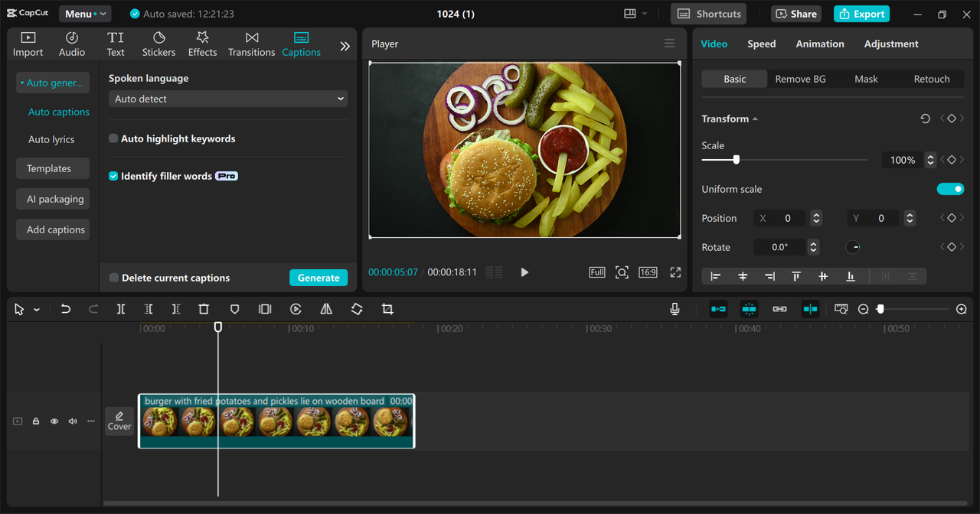The image size is (980, 514).
Task: Click the Align left icon in Basic panel
Action: (x=716, y=276)
